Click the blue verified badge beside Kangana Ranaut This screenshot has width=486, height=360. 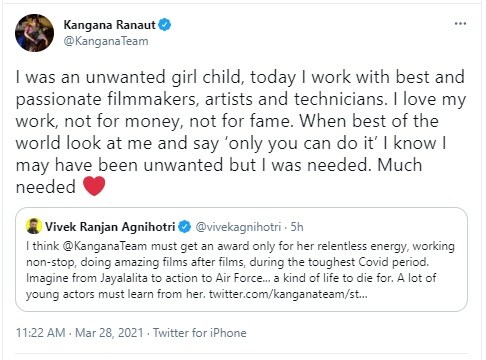(164, 25)
